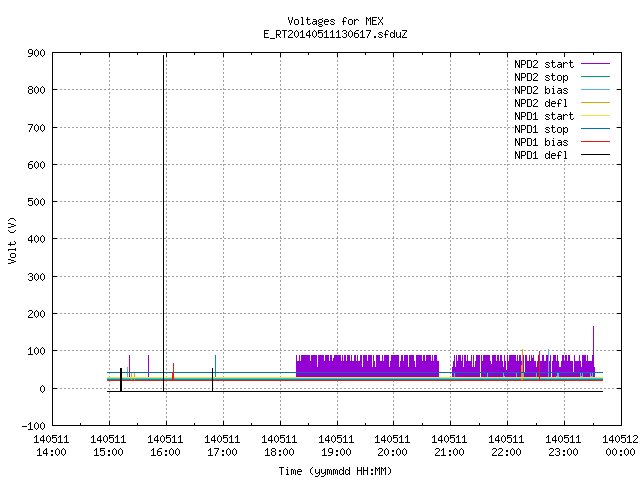Click the y-axis tick value 100
The width and height of the screenshot is (640, 480).
[36, 351]
